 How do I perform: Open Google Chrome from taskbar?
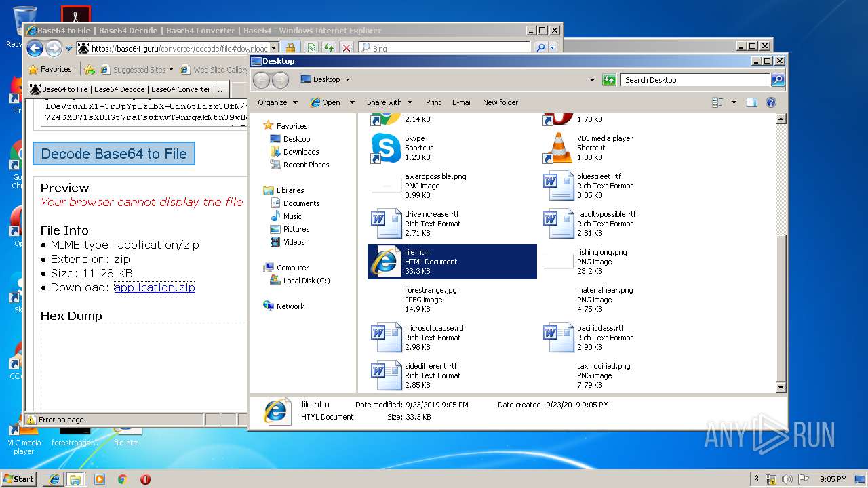(123, 479)
